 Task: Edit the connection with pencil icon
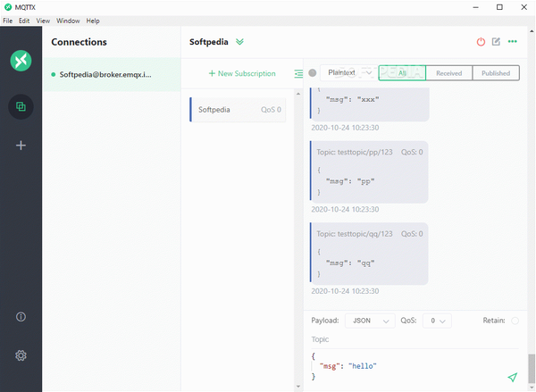tap(496, 42)
